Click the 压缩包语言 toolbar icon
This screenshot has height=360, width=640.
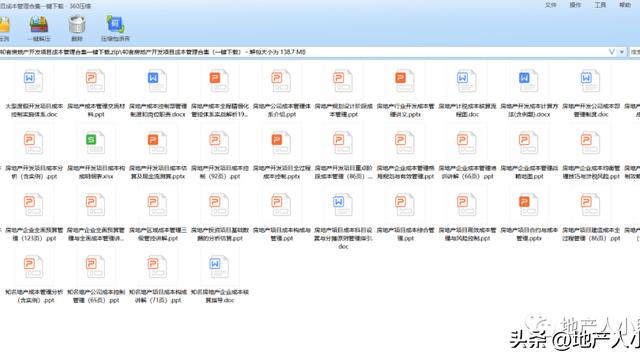point(115,25)
